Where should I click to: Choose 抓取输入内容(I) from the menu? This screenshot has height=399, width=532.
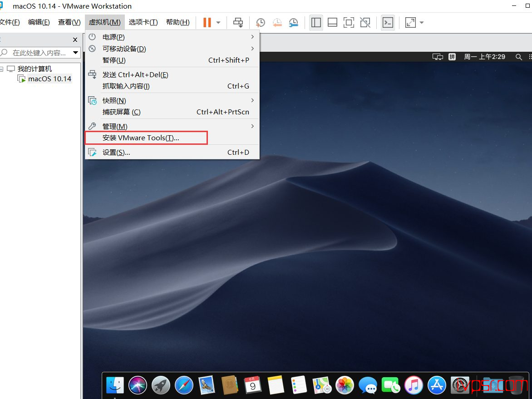tap(172, 86)
